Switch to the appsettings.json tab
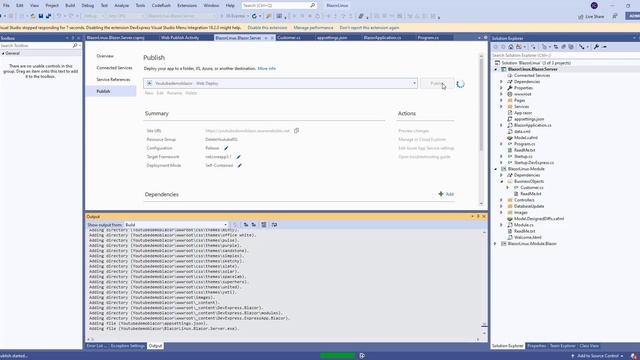The image size is (640, 360). click(x=332, y=38)
